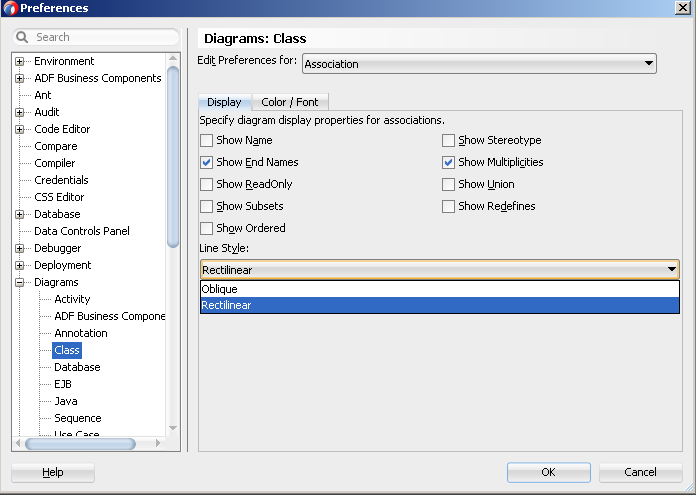Expand ADF Business Components node
Viewport: 696px width, 495px height.
(x=19, y=79)
